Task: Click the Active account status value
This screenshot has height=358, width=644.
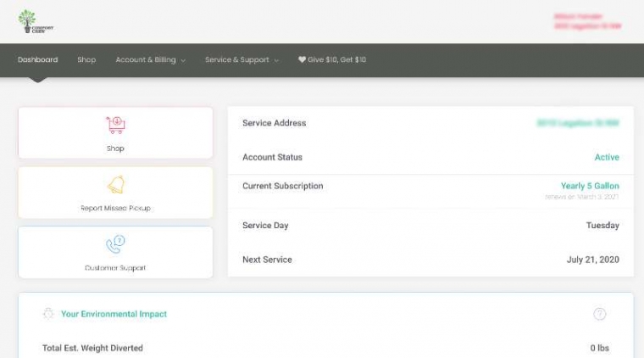Action: tap(607, 157)
